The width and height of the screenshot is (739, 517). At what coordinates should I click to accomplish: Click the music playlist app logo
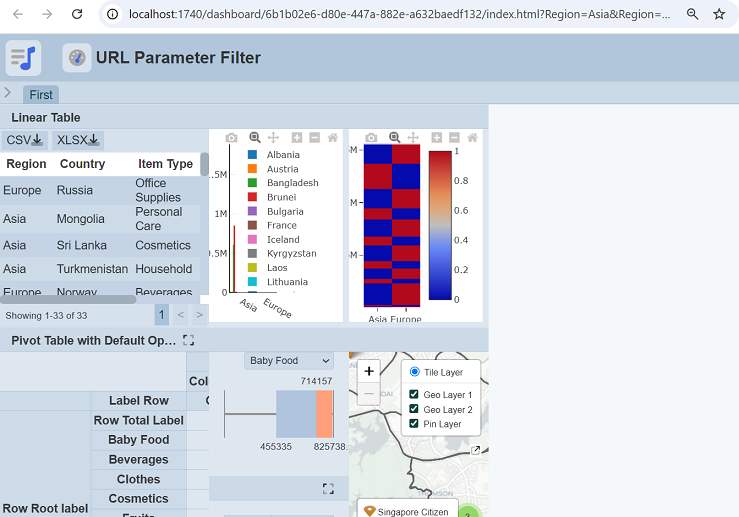pyautogui.click(x=23, y=58)
